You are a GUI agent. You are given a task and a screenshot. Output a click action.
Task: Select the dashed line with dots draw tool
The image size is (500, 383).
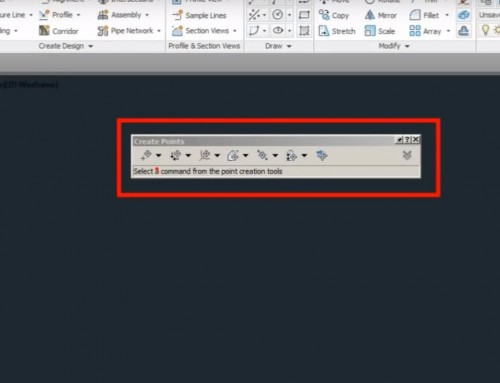tap(254, 15)
